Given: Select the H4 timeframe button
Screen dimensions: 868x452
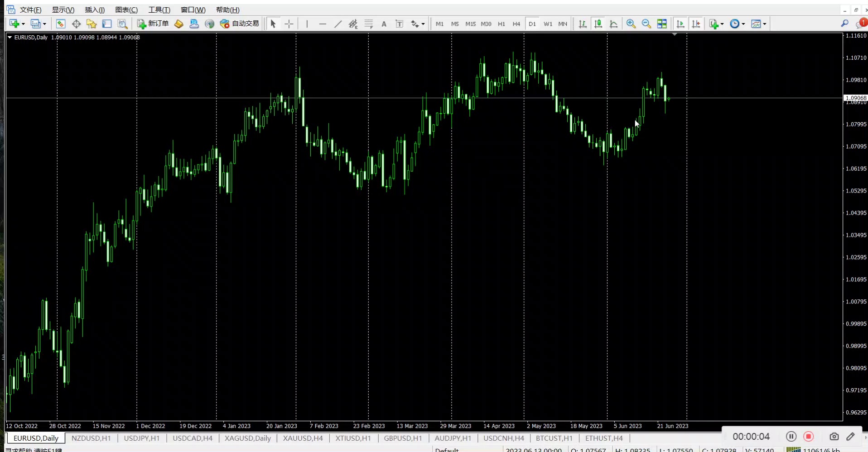Looking at the screenshot, I should (x=516, y=24).
